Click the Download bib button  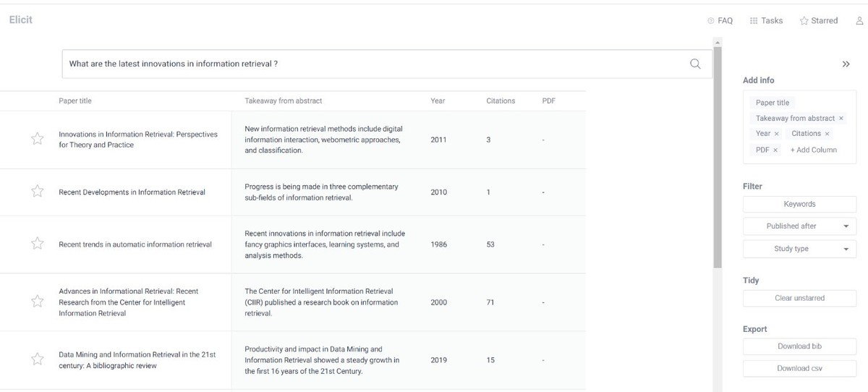(x=799, y=346)
